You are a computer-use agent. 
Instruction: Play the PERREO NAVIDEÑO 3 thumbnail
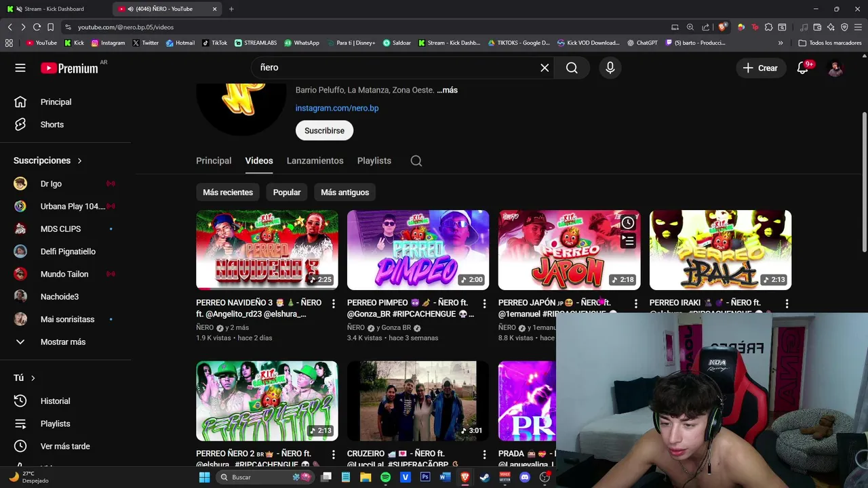point(267,249)
